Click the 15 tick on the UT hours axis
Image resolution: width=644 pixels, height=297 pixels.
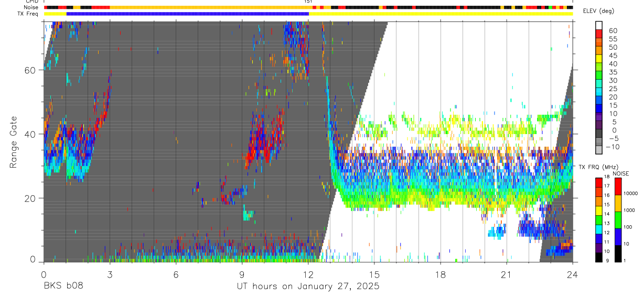(x=374, y=274)
